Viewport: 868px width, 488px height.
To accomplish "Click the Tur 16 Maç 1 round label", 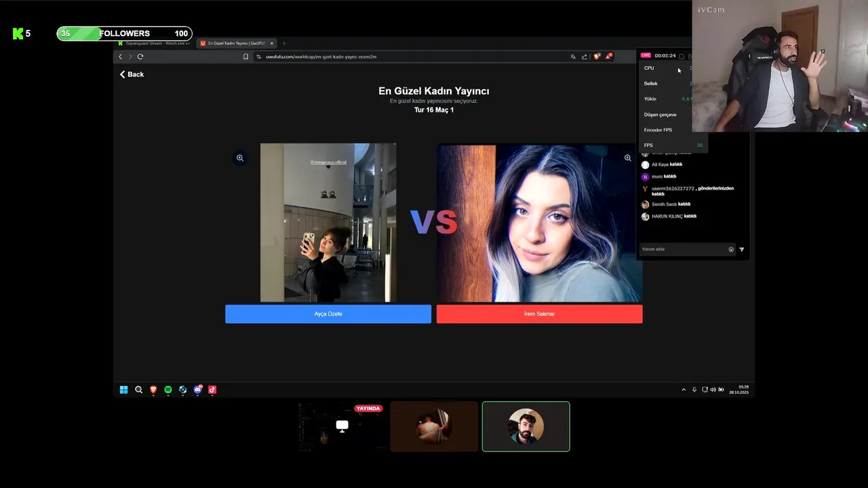I will tap(434, 110).
